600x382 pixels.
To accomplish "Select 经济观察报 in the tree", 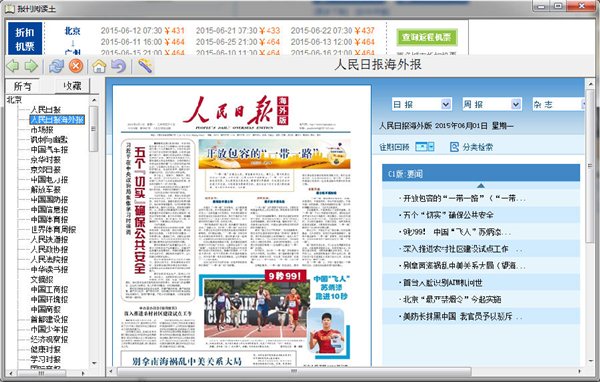I will point(49,339).
